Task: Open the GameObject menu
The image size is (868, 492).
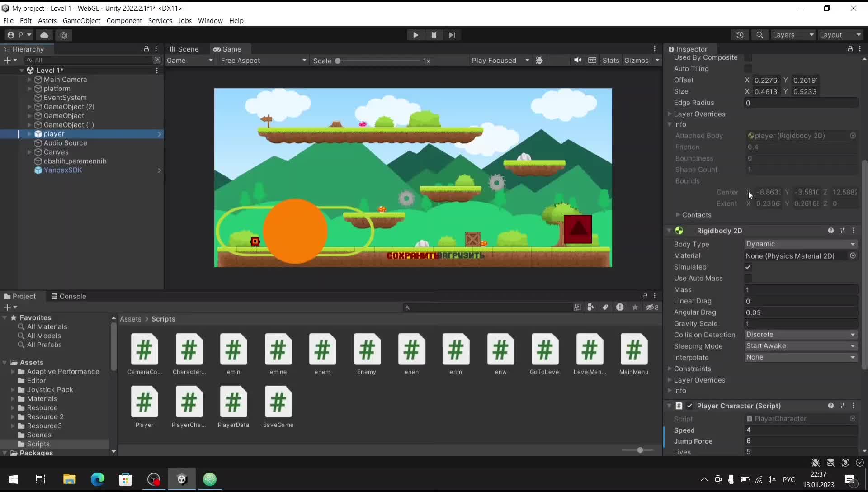Action: (81, 21)
